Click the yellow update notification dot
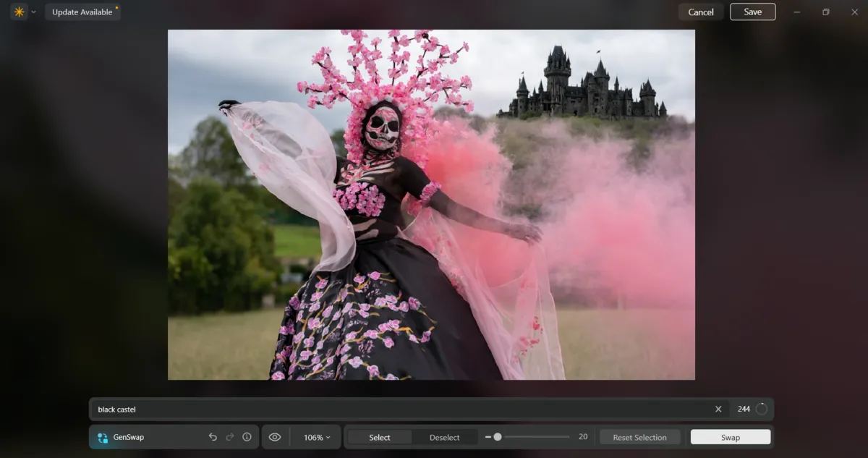Image resolution: width=868 pixels, height=458 pixels. click(115, 6)
